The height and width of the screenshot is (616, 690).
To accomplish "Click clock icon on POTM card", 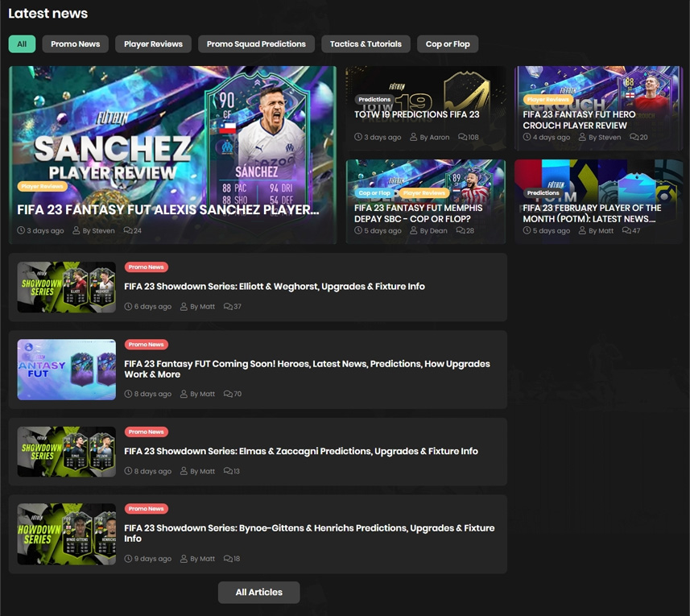I will click(x=527, y=230).
